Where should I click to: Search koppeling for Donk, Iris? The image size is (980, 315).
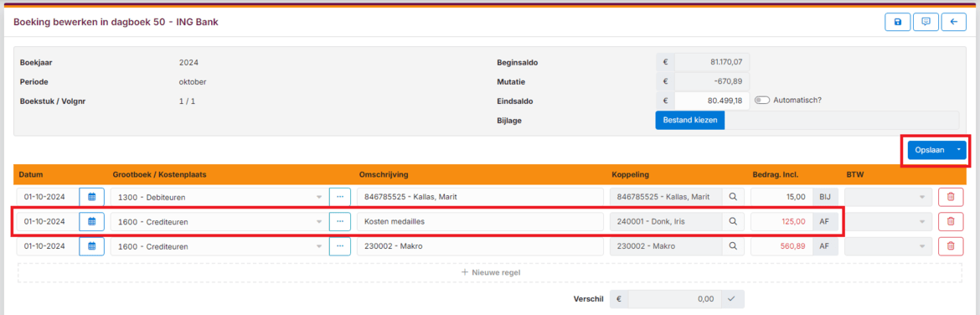733,221
